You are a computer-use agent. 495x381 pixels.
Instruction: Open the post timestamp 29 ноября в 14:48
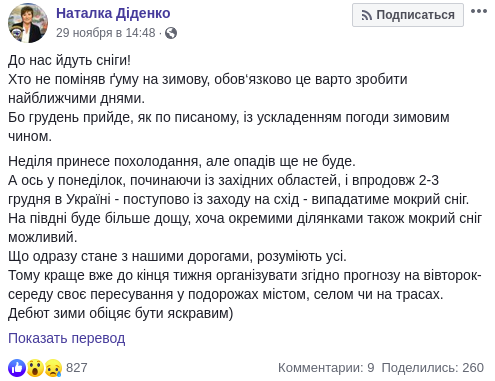106,33
